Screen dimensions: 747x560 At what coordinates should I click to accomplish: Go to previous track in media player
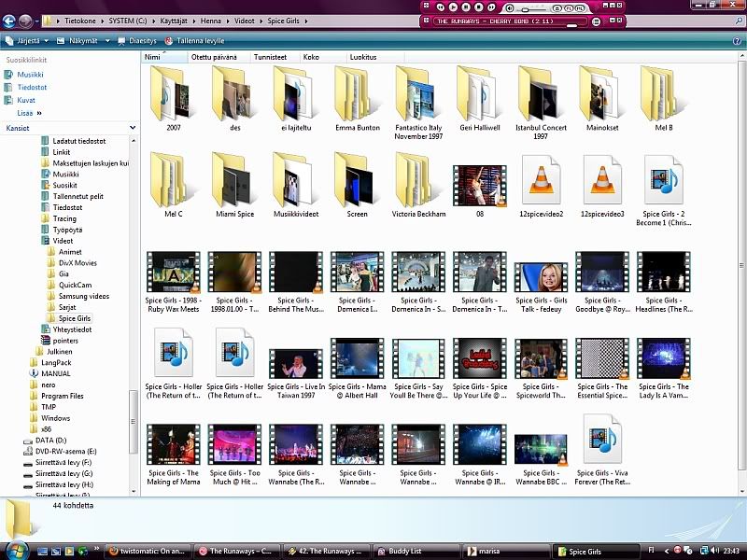coord(440,7)
